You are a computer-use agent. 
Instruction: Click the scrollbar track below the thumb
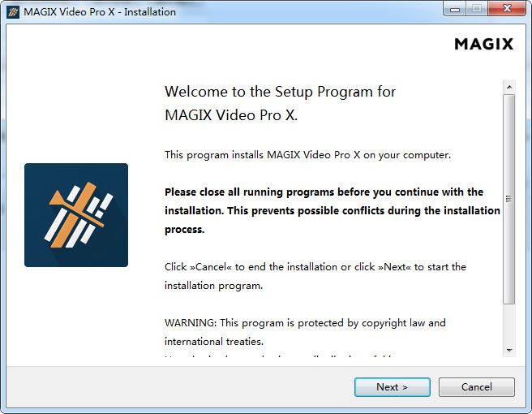coord(509,324)
